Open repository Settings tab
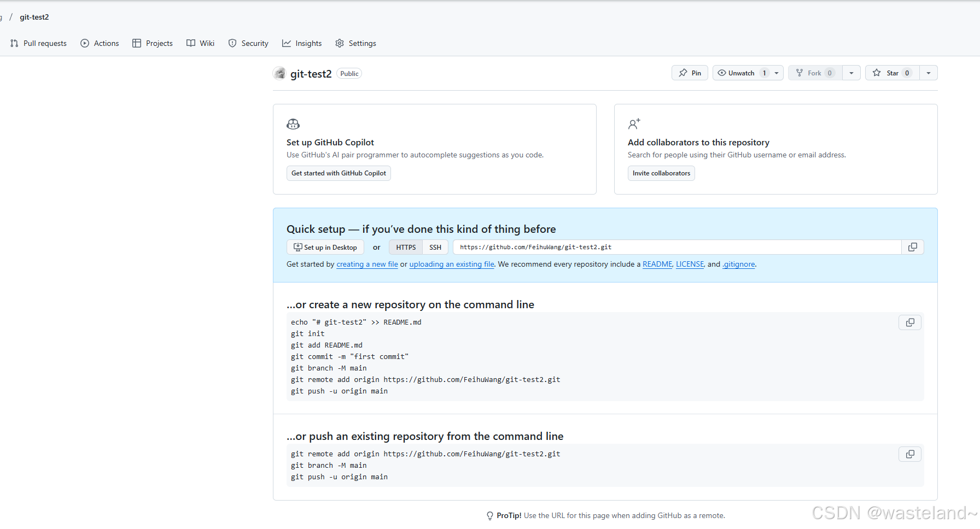This screenshot has width=980, height=529. tap(355, 43)
